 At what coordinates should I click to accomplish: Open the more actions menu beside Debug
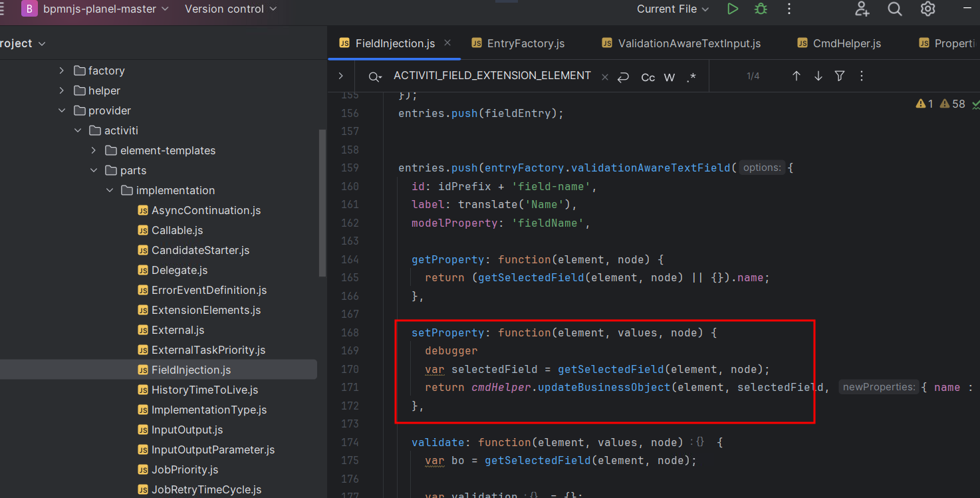(x=789, y=9)
